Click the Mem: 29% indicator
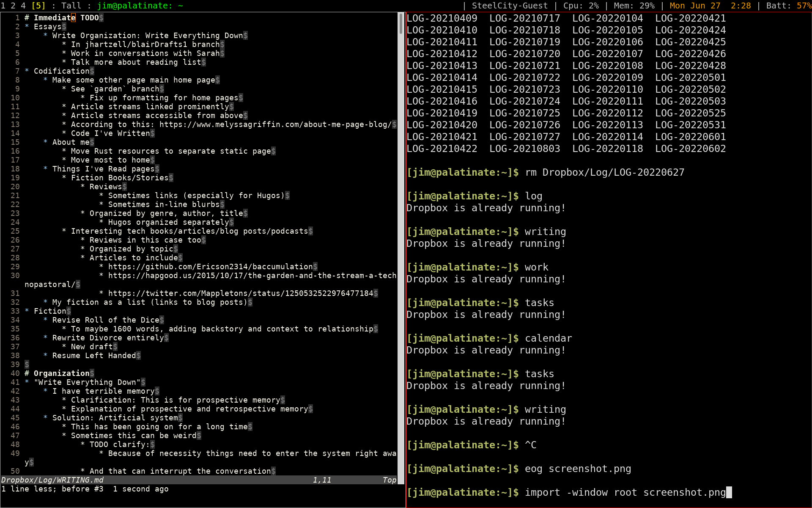This screenshot has width=812, height=508. click(x=634, y=6)
